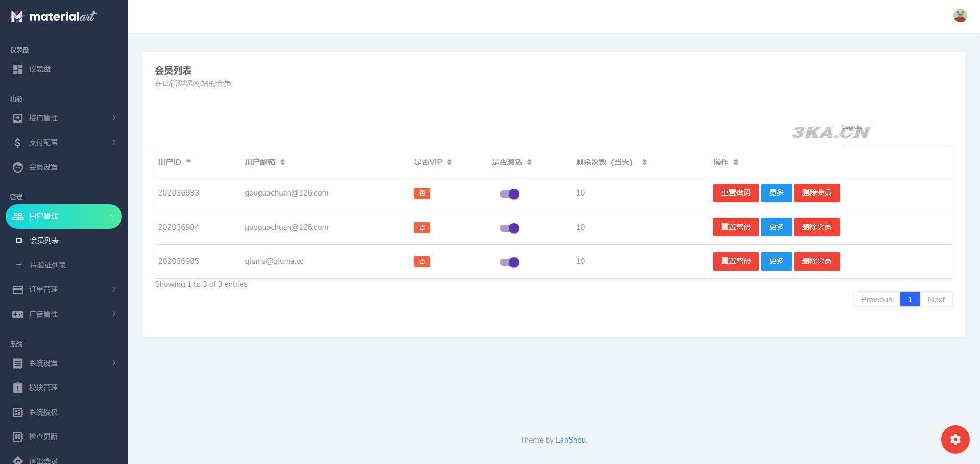Toggle activation switch for user 202036983

click(509, 194)
